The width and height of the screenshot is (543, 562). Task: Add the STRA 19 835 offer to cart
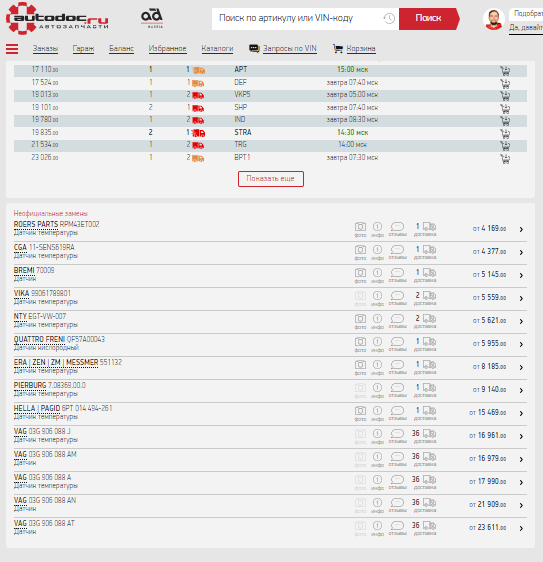[505, 134]
